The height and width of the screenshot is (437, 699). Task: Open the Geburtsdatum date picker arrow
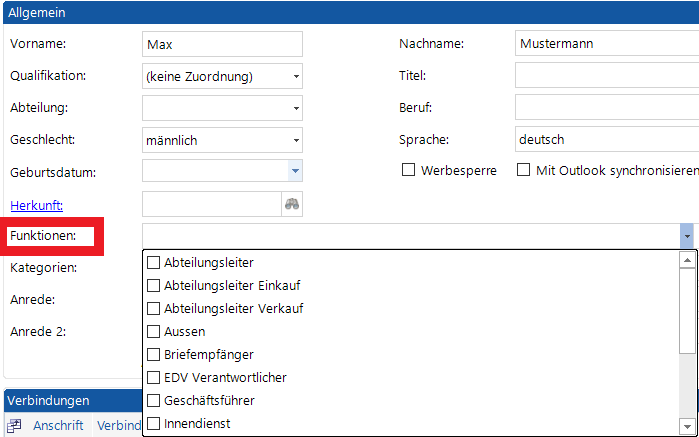(295, 172)
